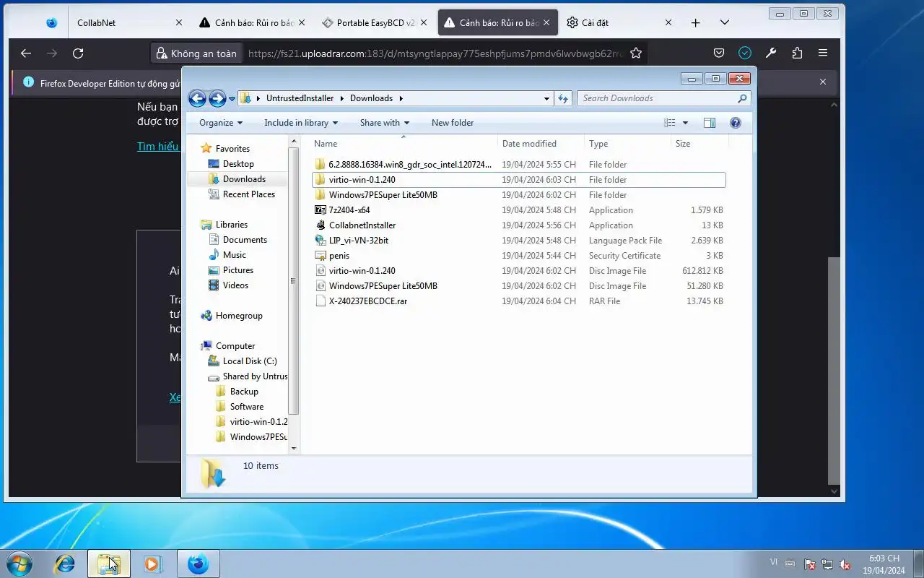The width and height of the screenshot is (924, 578).
Task: Open the Firefox extensions puzzle icon
Action: click(797, 53)
